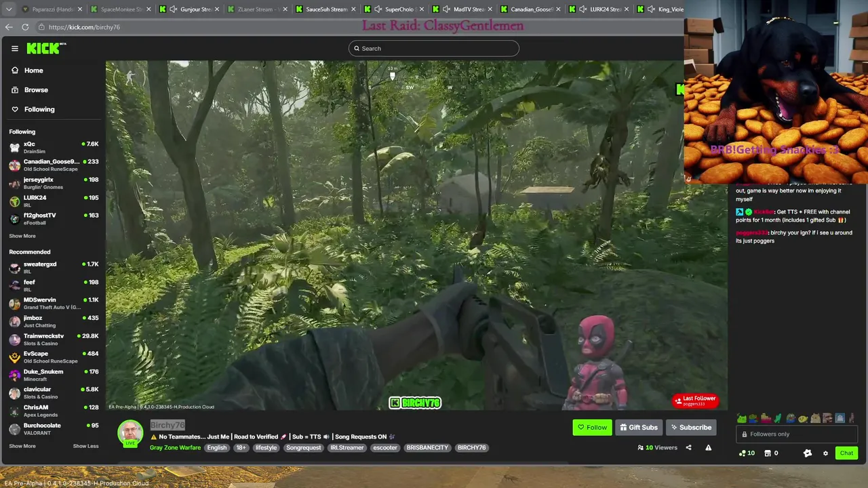Open sweatergxd channel in Recommended

click(x=54, y=267)
